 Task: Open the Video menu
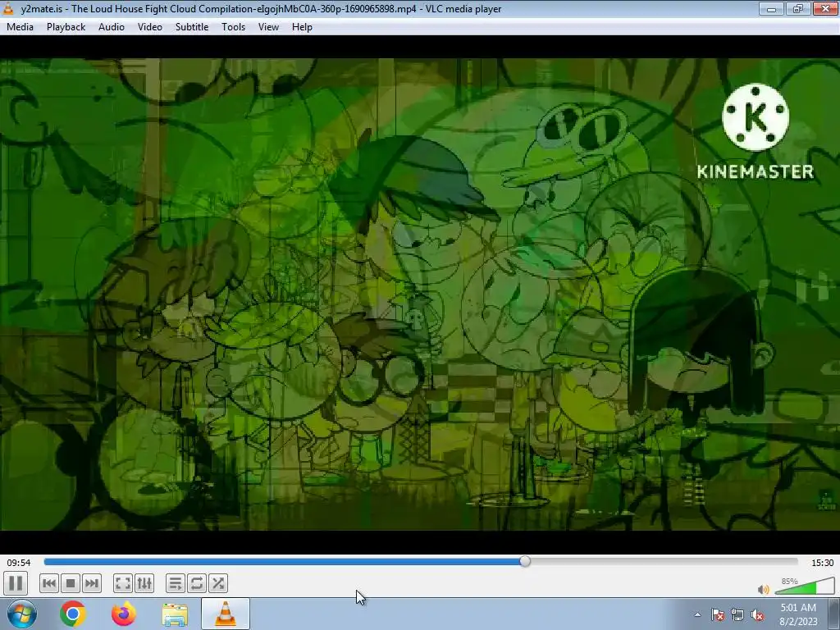(150, 27)
